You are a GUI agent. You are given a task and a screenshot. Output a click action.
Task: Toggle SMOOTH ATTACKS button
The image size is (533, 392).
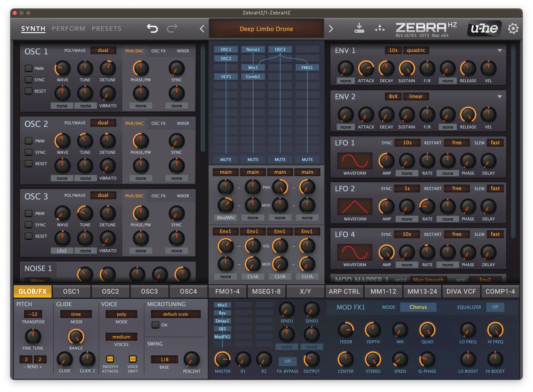coord(110,359)
